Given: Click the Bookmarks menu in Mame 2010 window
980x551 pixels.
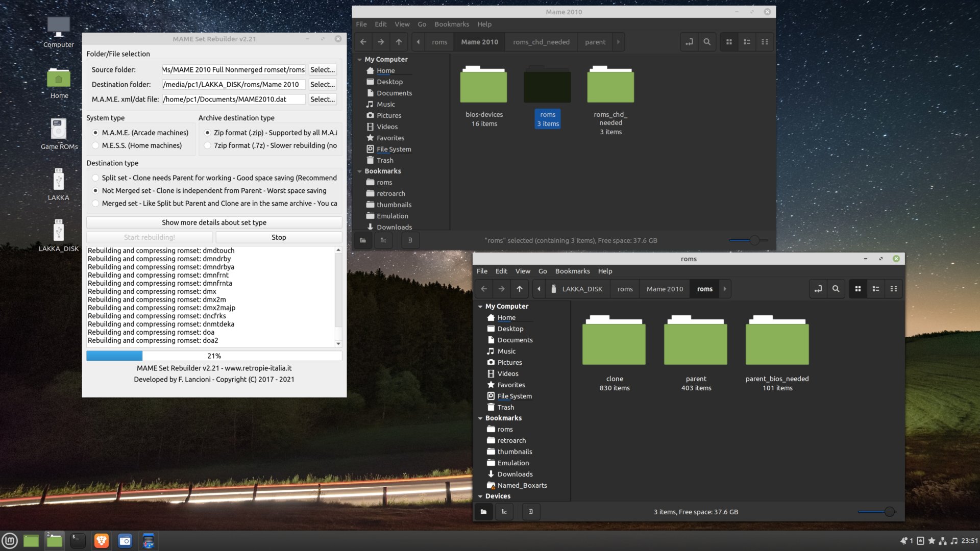Looking at the screenshot, I should (x=451, y=23).
